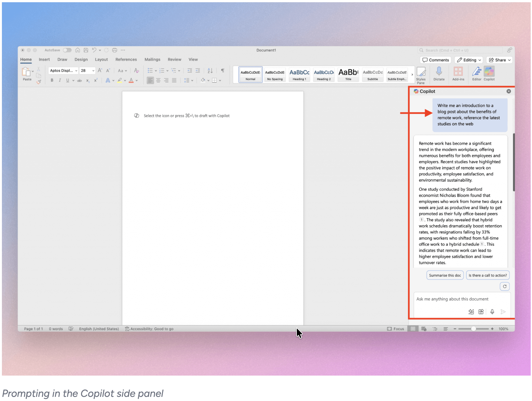Toggle italic formatting

pos(60,80)
